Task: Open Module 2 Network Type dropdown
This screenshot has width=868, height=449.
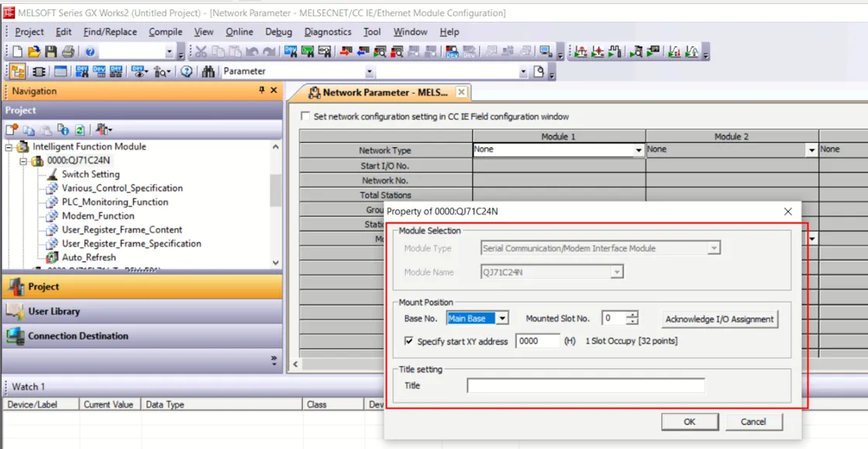Action: coord(812,150)
